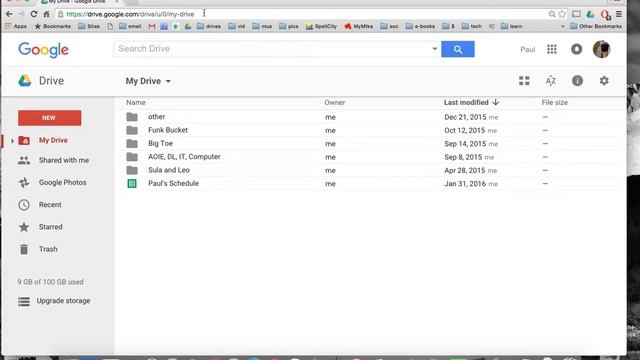Open the Other Bookmarks folder
The width and height of the screenshot is (640, 360).
click(x=596, y=27)
